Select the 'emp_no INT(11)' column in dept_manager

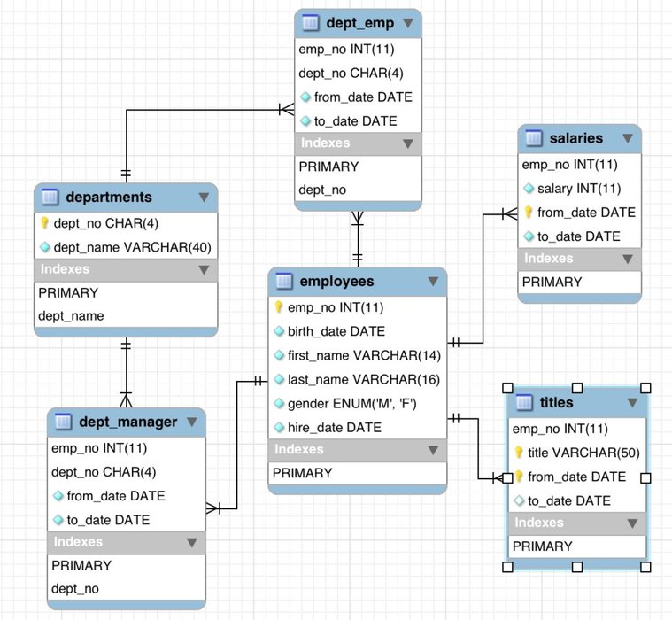(127, 448)
